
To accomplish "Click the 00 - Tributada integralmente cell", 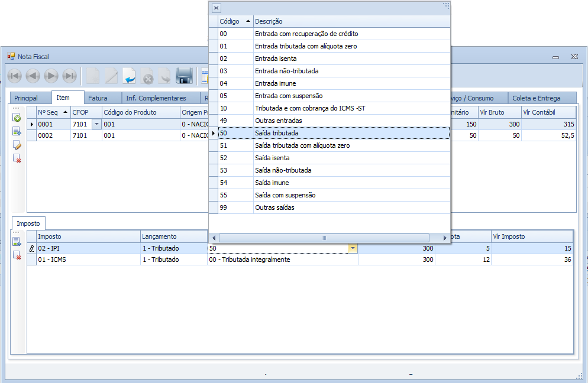I will pos(283,259).
